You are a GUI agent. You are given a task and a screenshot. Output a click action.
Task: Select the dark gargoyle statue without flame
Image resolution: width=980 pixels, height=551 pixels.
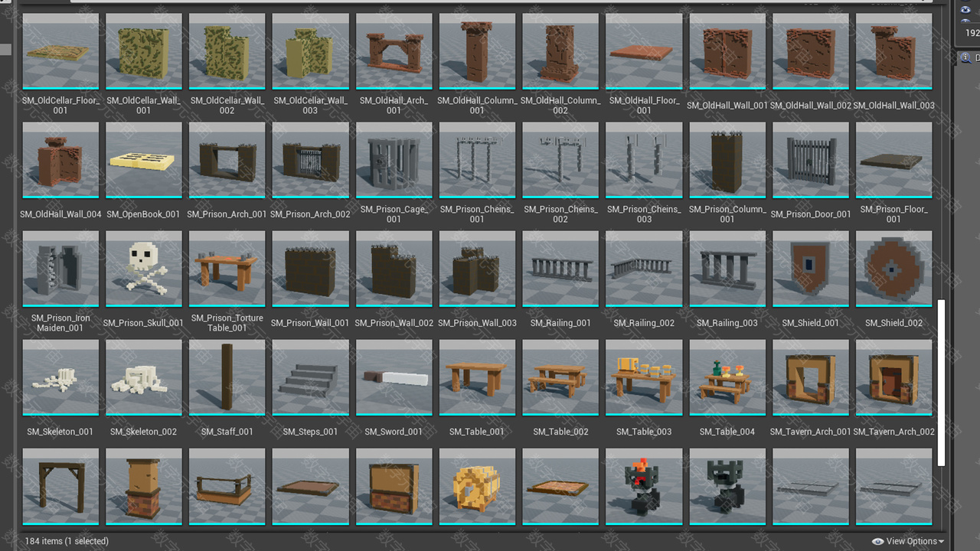point(727,486)
